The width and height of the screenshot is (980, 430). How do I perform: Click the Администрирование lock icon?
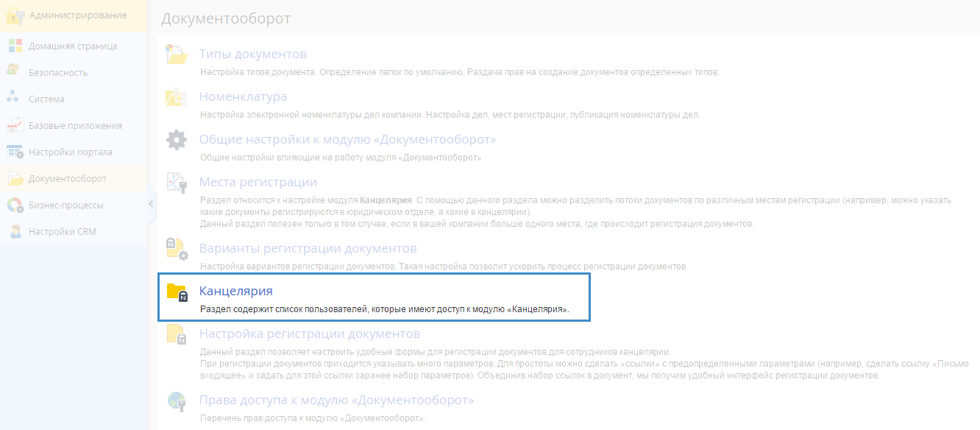(x=15, y=15)
